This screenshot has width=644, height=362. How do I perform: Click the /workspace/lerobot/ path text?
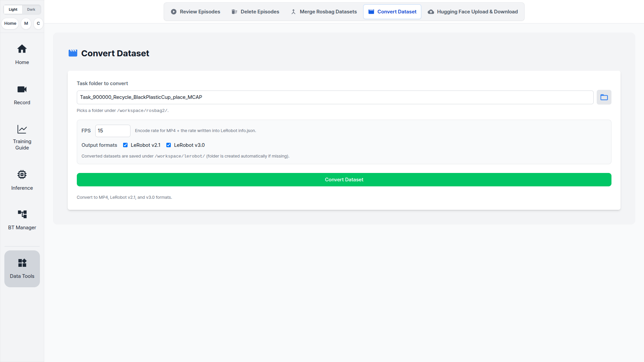[x=180, y=156]
